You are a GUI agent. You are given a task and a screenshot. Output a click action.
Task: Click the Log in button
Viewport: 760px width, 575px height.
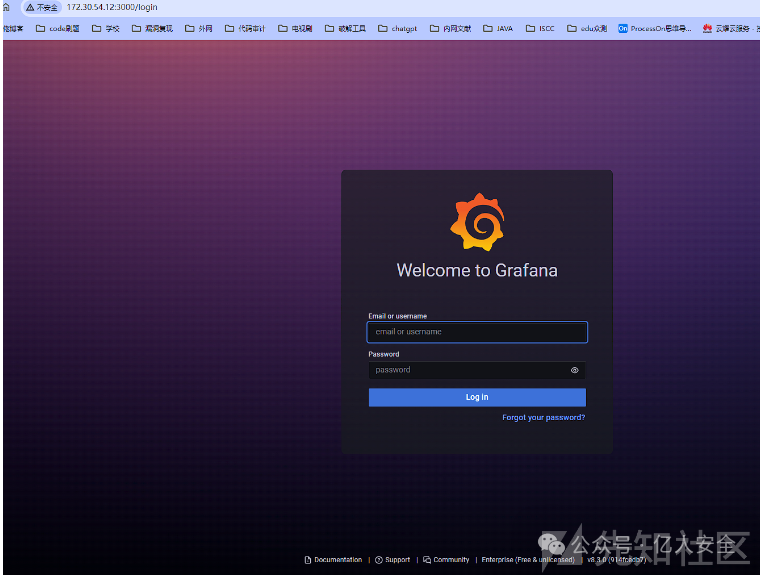pyautogui.click(x=477, y=397)
